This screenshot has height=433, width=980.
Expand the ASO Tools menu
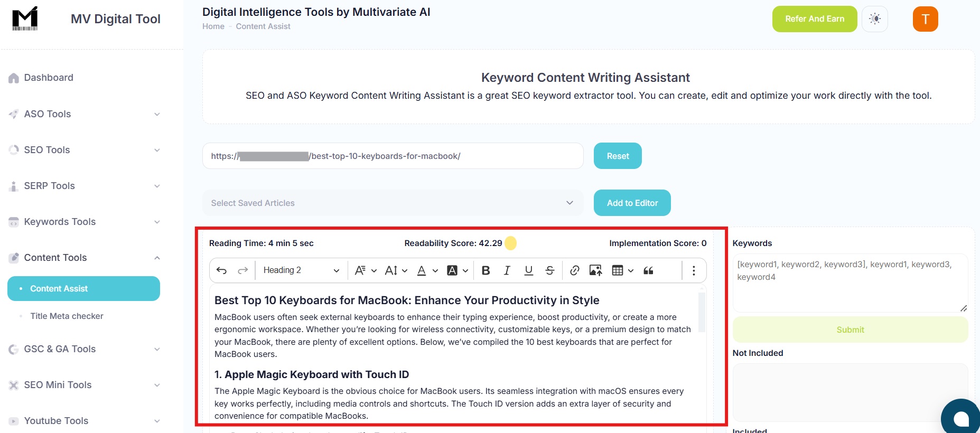pos(85,114)
